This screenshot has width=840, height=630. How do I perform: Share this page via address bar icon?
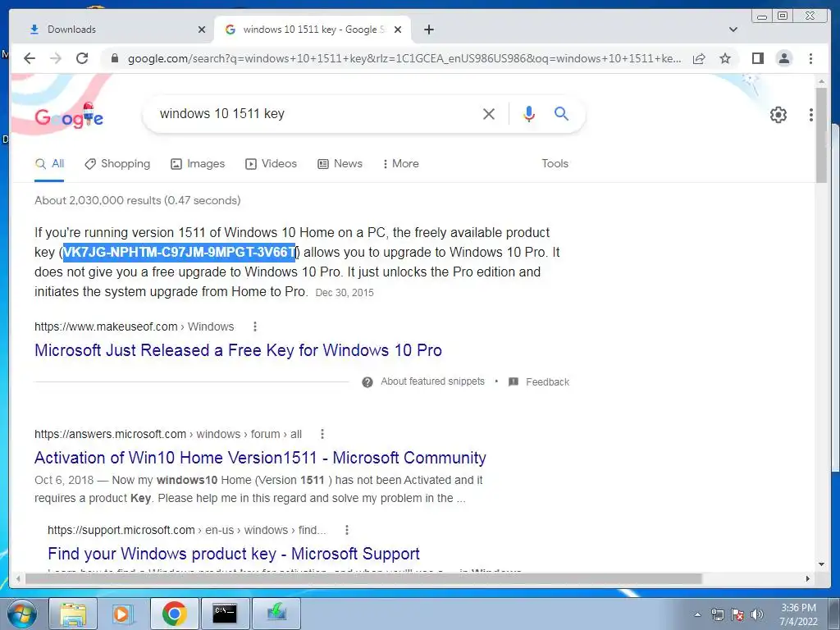(699, 58)
